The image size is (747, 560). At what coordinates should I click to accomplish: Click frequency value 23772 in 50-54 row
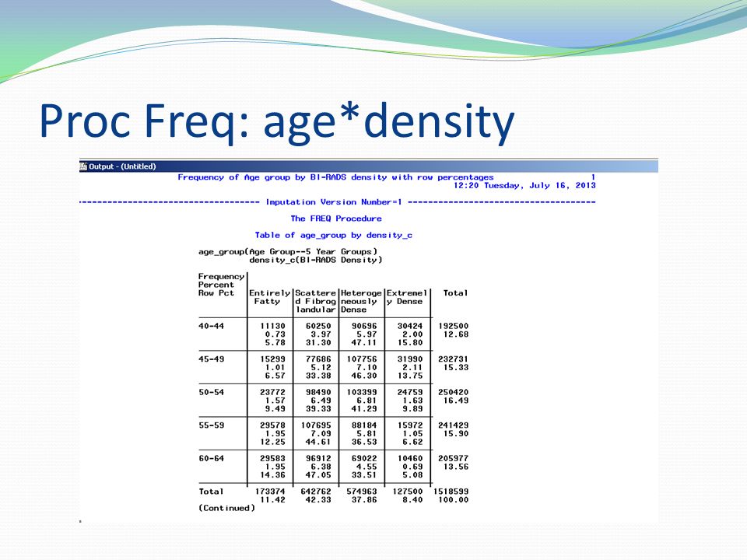coord(272,392)
